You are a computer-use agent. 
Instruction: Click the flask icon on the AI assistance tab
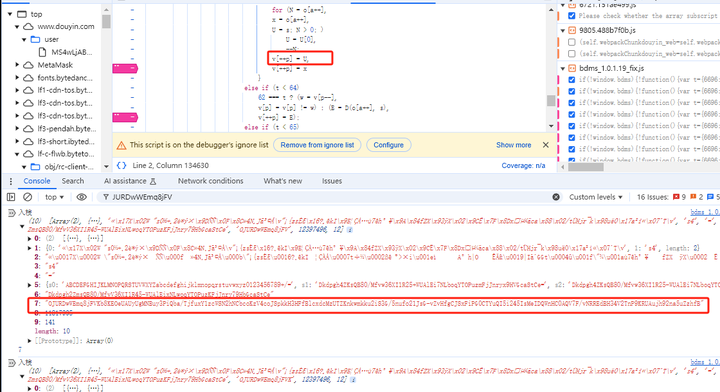click(153, 181)
